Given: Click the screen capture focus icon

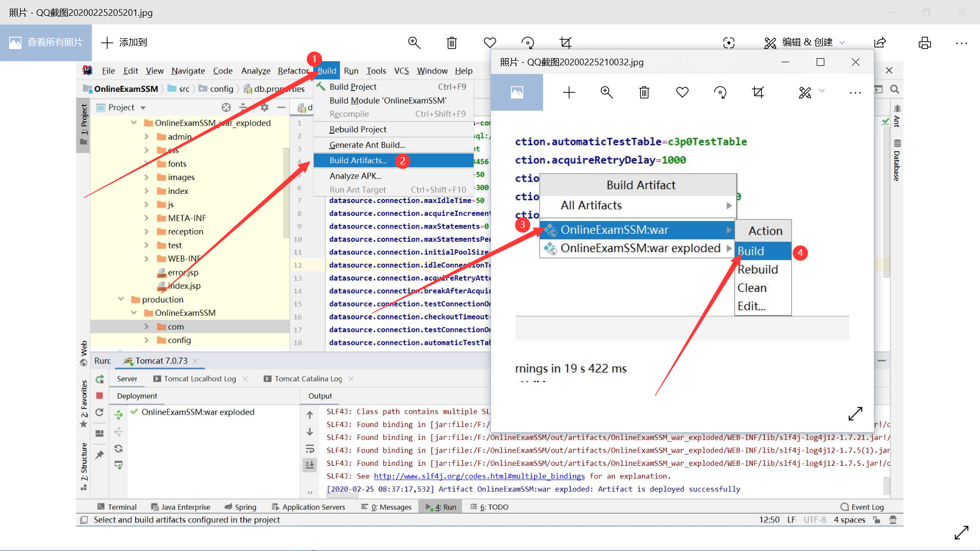Looking at the screenshot, I should (729, 43).
